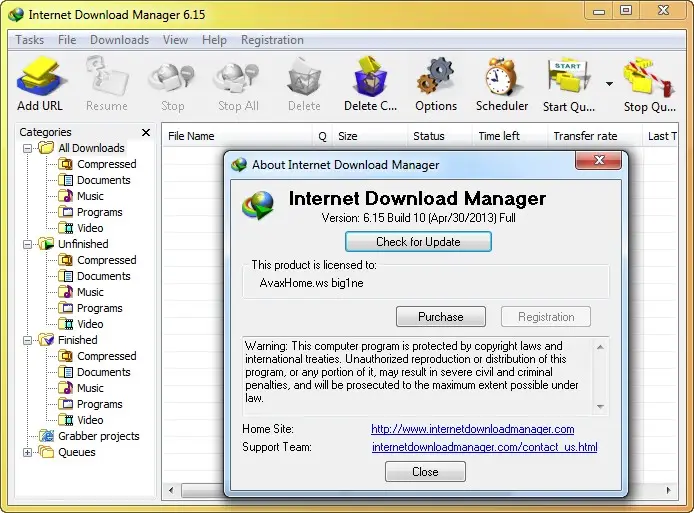Sort the list by Time left column
694x513 pixels.
(510, 136)
